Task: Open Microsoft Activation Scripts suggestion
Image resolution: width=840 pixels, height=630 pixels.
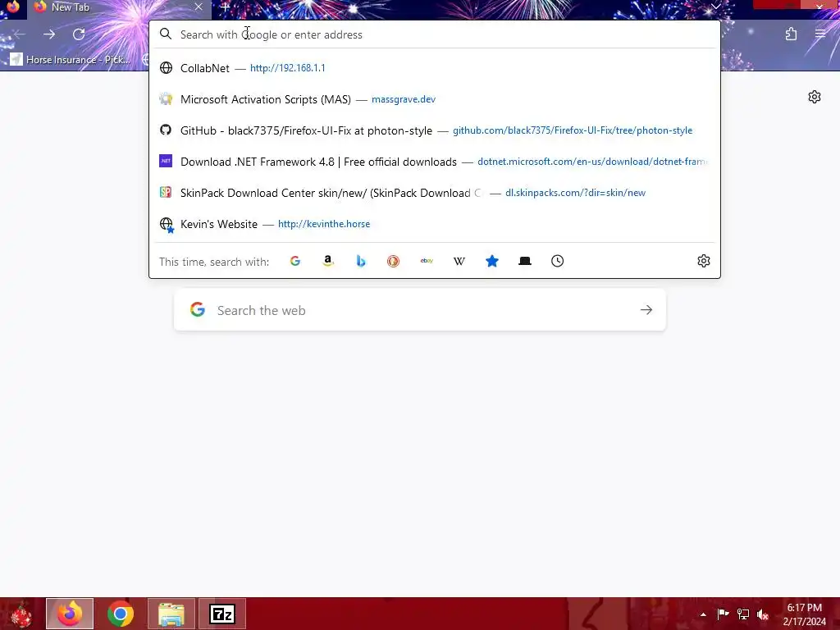Action: tap(435, 99)
